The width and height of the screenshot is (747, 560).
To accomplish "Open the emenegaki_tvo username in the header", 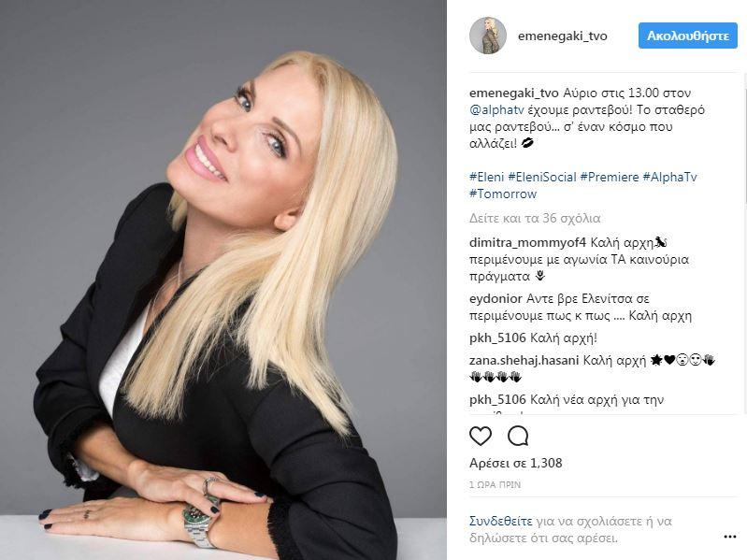I will [x=562, y=36].
